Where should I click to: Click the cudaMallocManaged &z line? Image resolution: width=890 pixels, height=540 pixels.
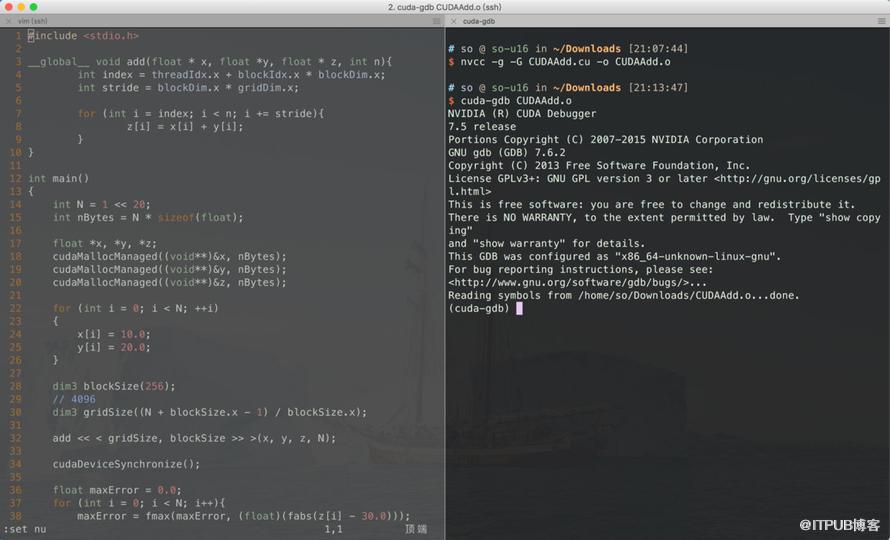[x=170, y=283]
